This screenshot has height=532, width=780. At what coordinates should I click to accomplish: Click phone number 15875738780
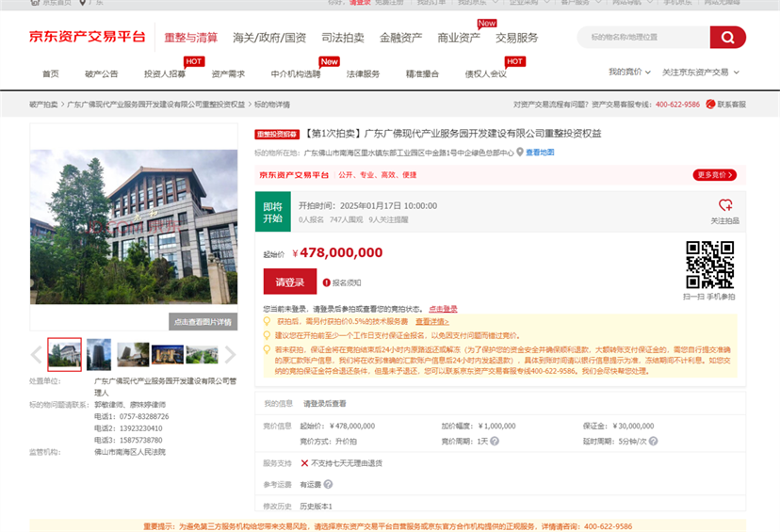(140, 440)
